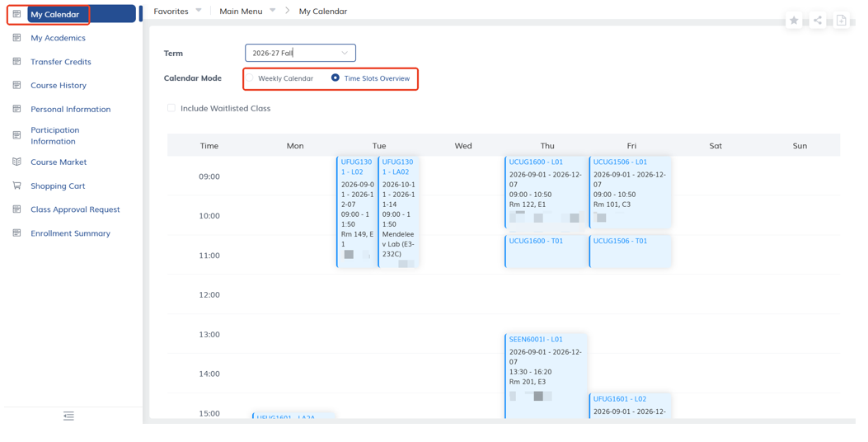The image size is (868, 442).
Task: Expand the Main Menu dropdown
Action: click(247, 11)
